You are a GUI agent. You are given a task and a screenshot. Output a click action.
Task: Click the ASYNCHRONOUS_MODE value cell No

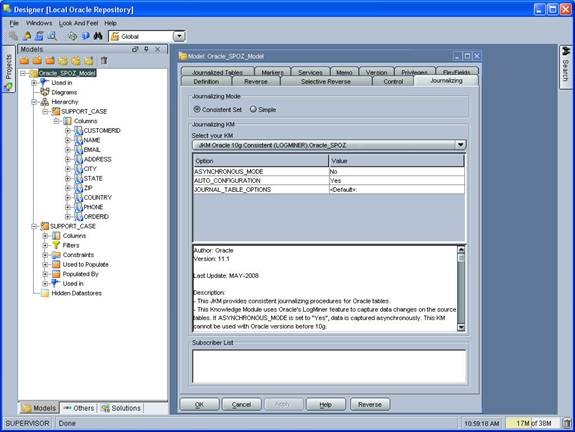click(396, 171)
